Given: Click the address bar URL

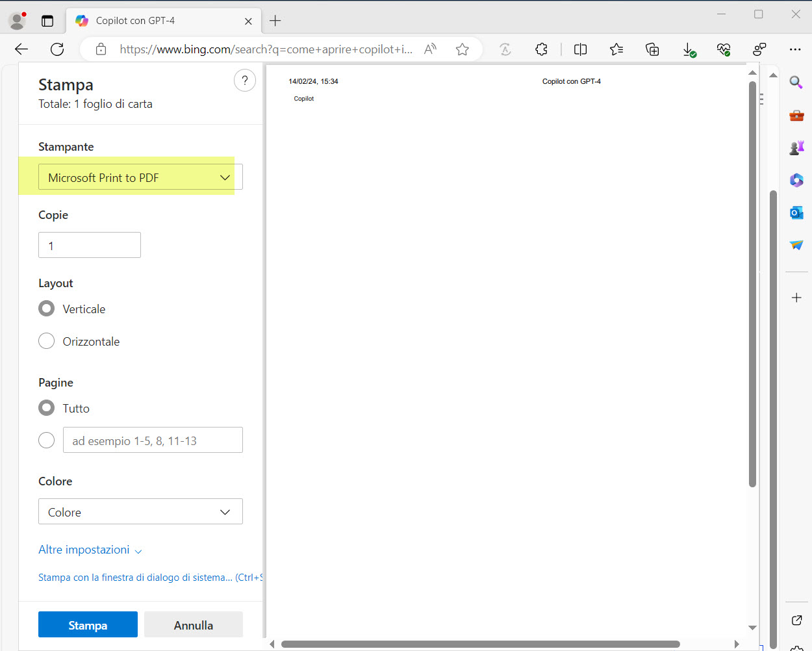Looking at the screenshot, I should point(266,49).
